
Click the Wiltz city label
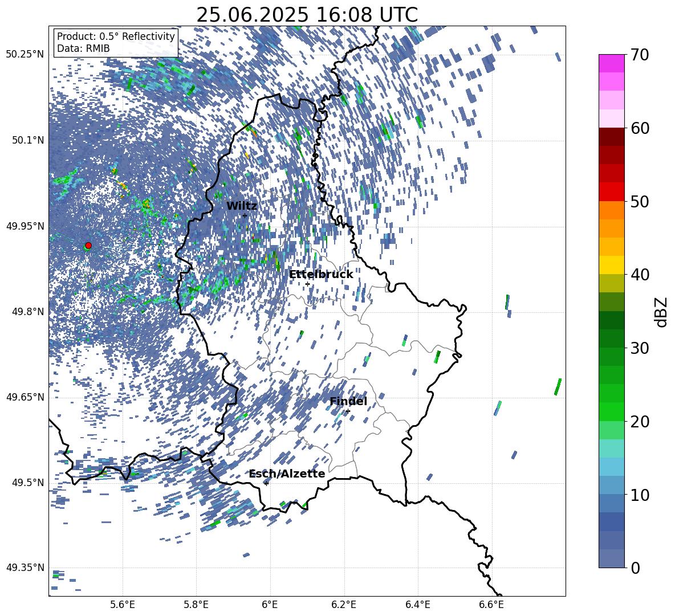click(x=242, y=206)
